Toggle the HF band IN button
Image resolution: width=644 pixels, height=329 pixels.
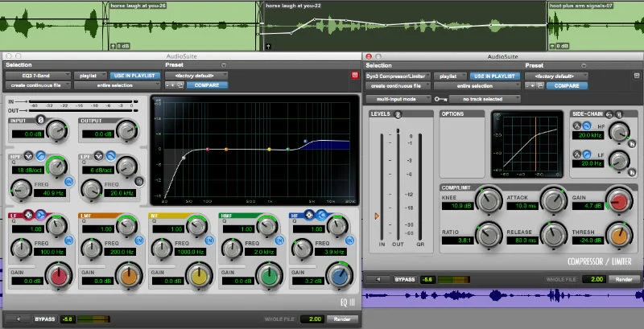tap(350, 241)
